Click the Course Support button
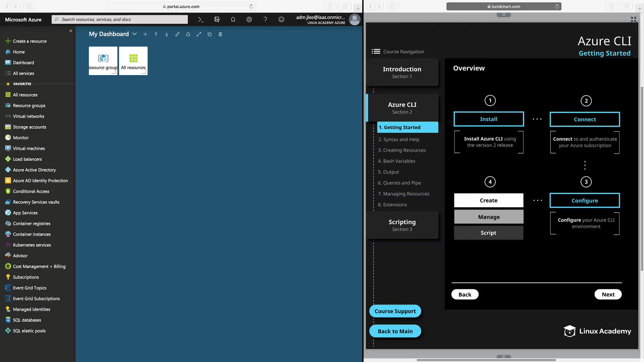Image resolution: width=644 pixels, height=362 pixels. [395, 311]
